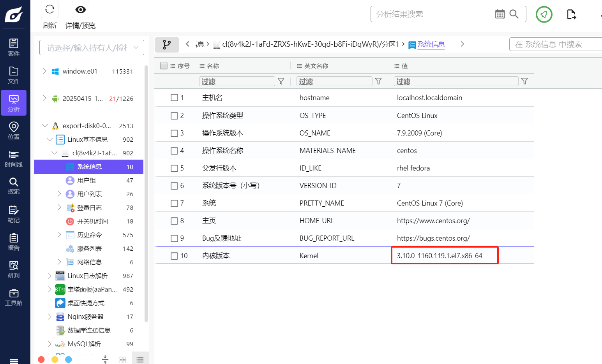Image resolution: width=602 pixels, height=364 pixels.
Task: Click the calendar icon in search box
Action: point(500,14)
